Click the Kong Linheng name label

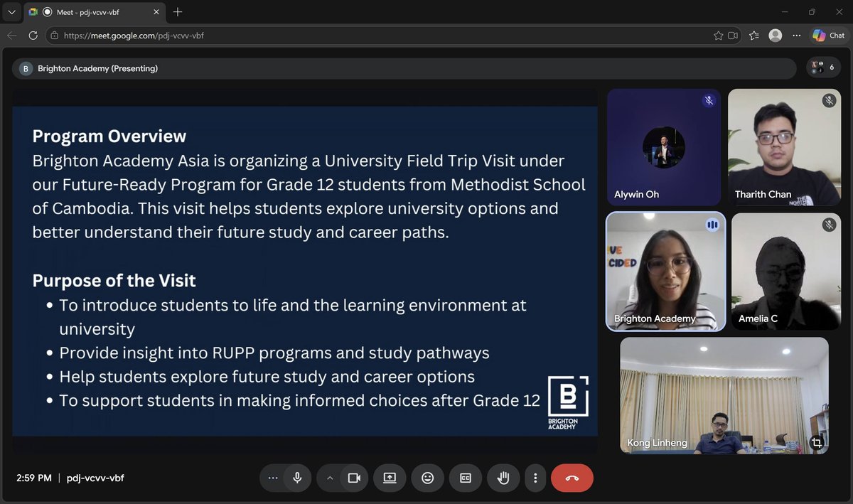point(657,443)
